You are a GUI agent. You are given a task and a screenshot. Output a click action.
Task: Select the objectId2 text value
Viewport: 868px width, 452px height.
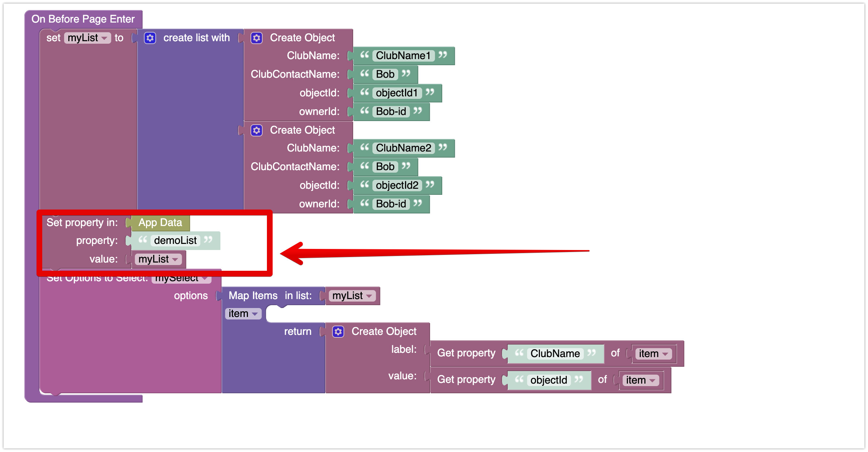(397, 185)
